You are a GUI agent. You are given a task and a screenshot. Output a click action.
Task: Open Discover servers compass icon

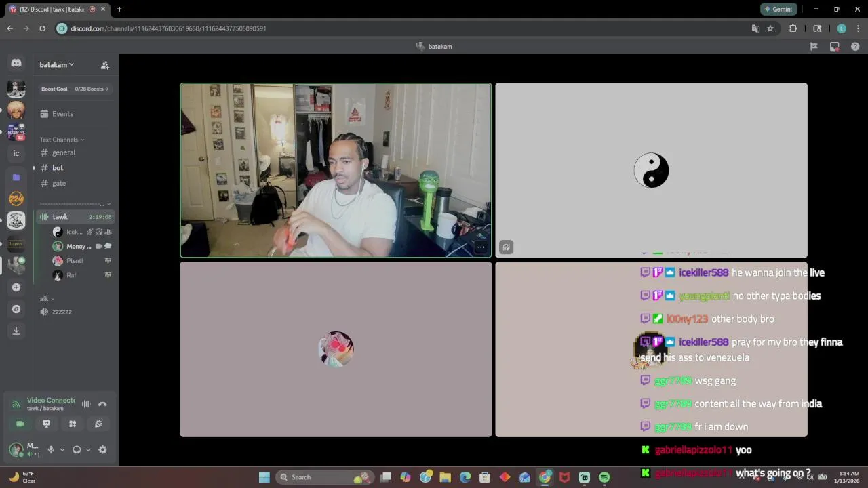coord(16,309)
